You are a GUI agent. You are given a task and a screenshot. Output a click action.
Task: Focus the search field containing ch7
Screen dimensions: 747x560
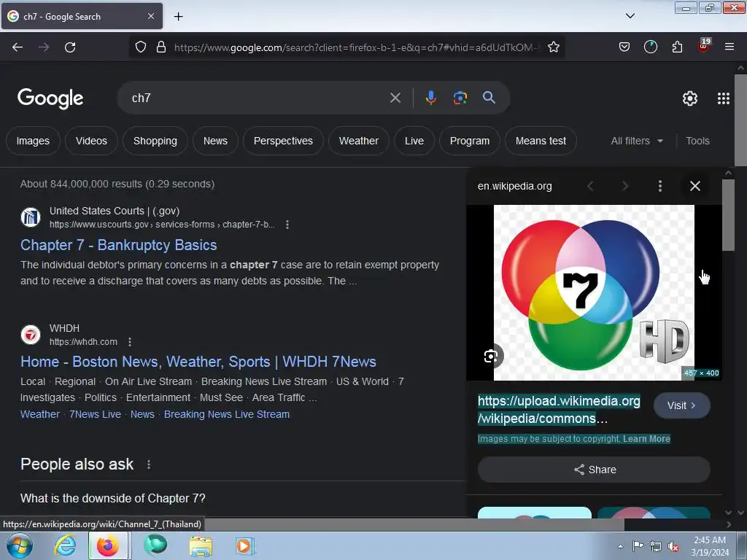(x=258, y=98)
